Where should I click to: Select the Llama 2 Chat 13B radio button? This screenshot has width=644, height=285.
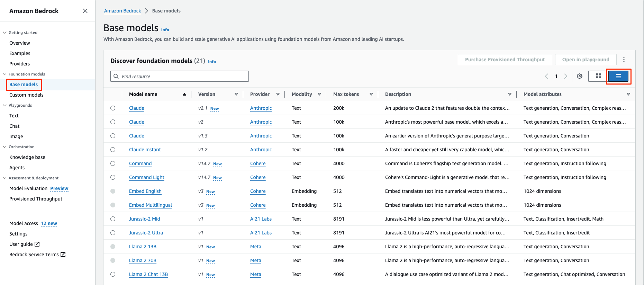(113, 274)
